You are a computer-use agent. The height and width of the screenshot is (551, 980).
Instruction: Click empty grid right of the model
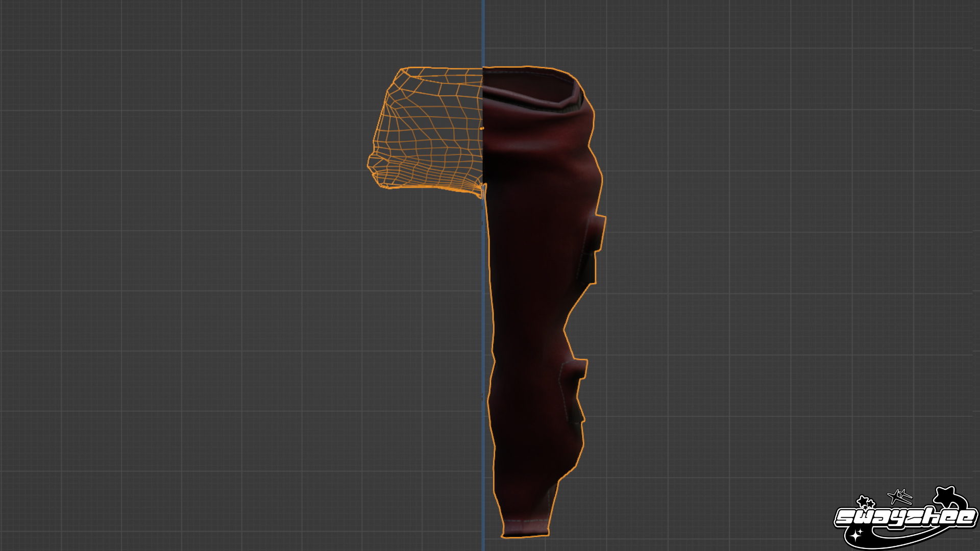(x=791, y=255)
